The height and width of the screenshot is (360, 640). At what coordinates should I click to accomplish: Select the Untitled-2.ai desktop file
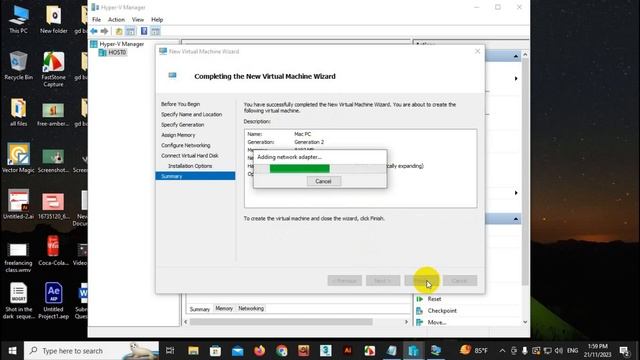pos(18,204)
